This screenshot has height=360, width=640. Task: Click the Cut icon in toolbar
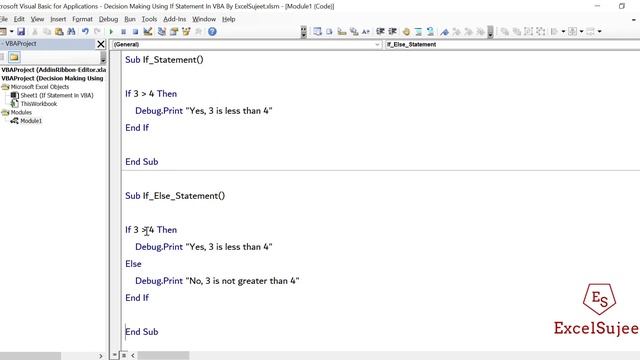[35, 31]
